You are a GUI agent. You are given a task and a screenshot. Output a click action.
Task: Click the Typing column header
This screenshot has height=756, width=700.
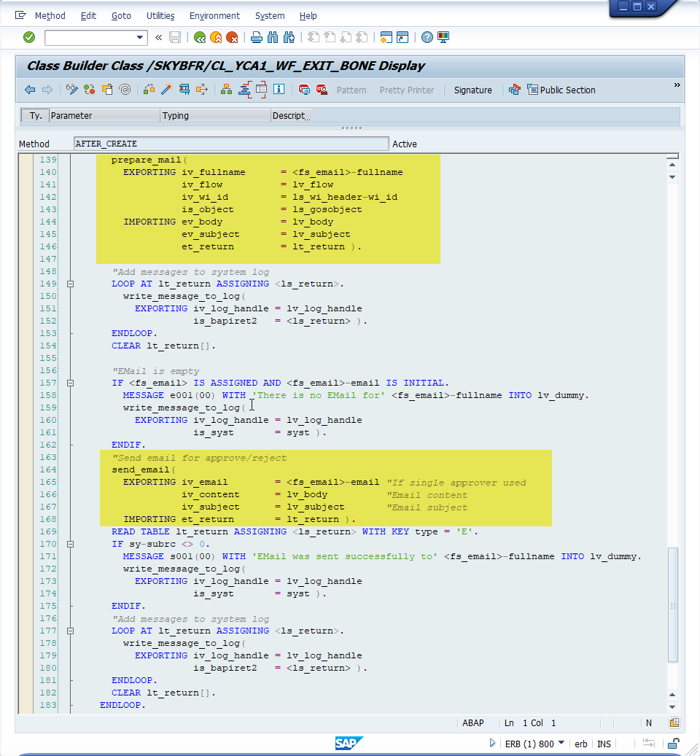[x=216, y=116]
